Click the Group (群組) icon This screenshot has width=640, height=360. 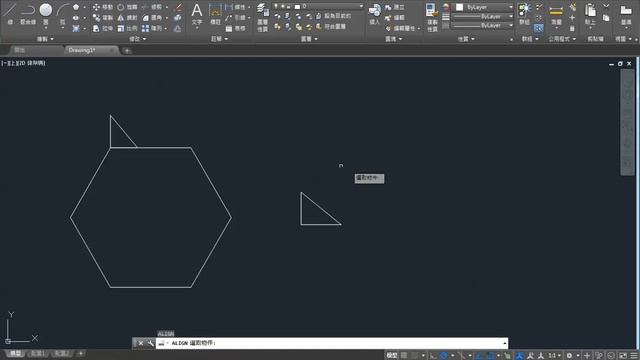524,13
